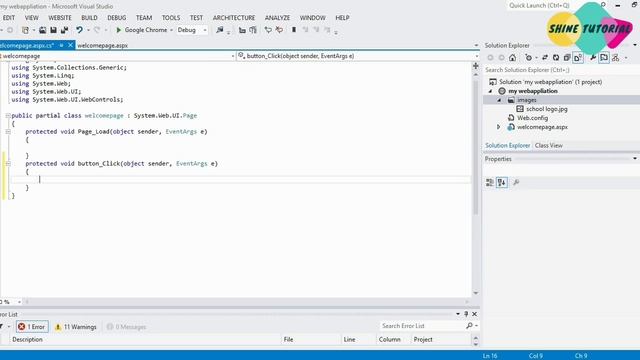Open the WEBSITE menu
This screenshot has width=640, height=360.
click(60, 18)
